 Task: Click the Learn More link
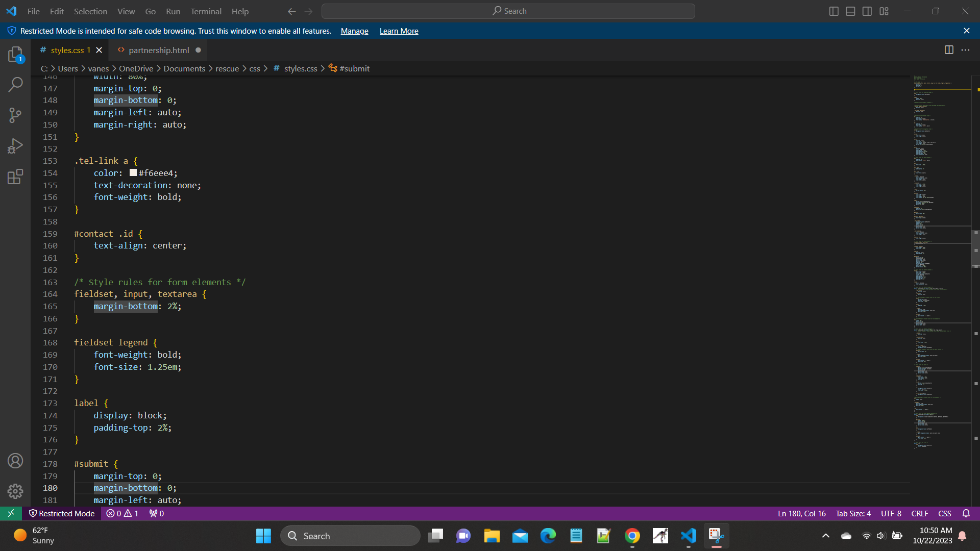click(399, 31)
